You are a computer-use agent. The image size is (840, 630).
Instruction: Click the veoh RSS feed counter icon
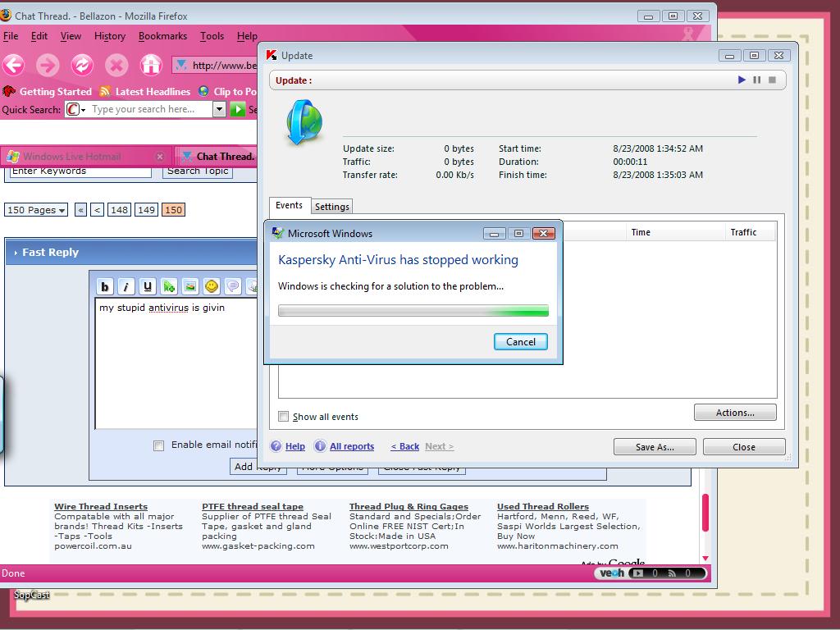[x=671, y=573]
